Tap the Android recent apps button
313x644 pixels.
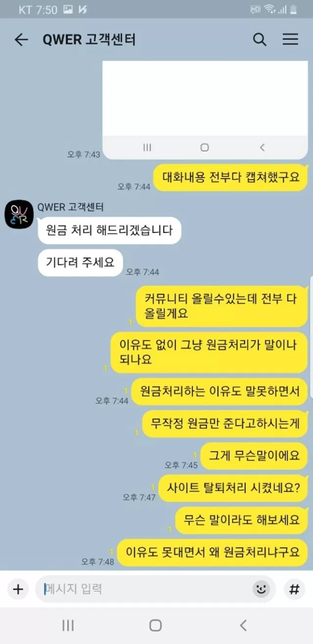(x=68, y=625)
